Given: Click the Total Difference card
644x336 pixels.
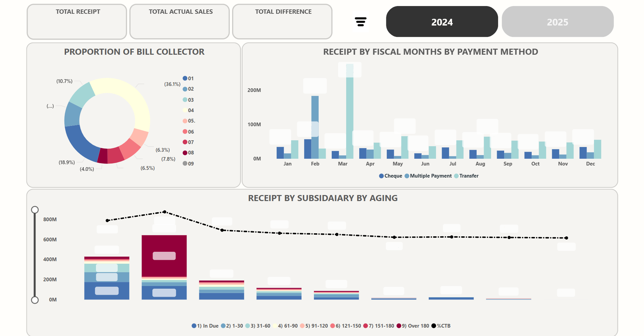Looking at the screenshot, I should tap(282, 22).
